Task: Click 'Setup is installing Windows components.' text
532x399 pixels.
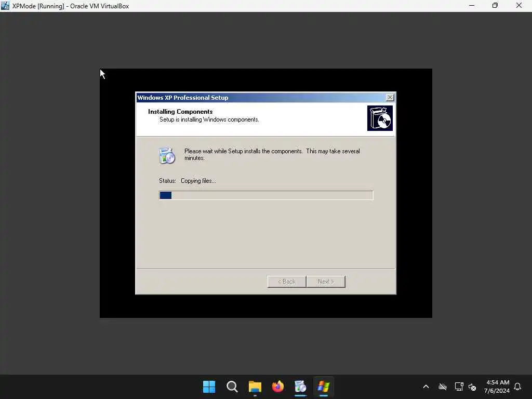Action: click(209, 119)
